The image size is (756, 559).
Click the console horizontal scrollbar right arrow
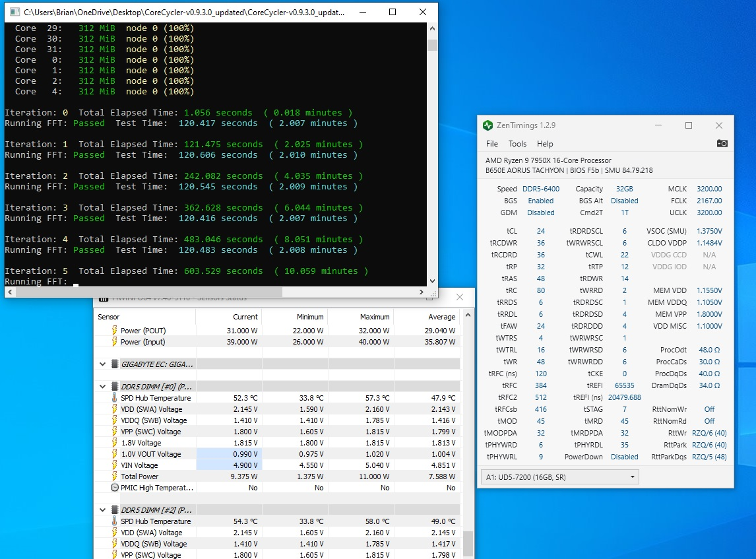pos(422,292)
